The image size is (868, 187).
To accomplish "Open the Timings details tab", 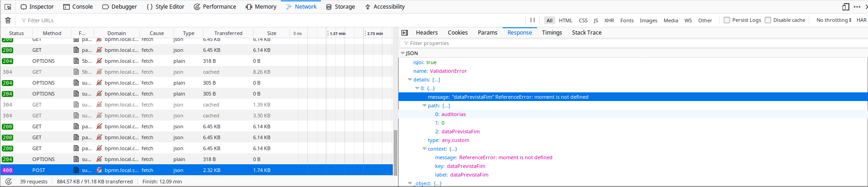I will click(x=552, y=33).
